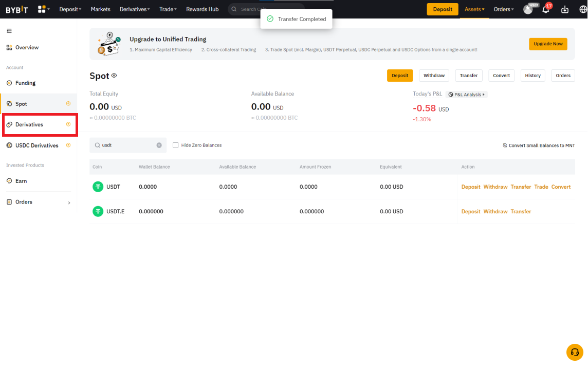The width and height of the screenshot is (588, 370).
Task: Open the Spot Orders button
Action: point(563,76)
